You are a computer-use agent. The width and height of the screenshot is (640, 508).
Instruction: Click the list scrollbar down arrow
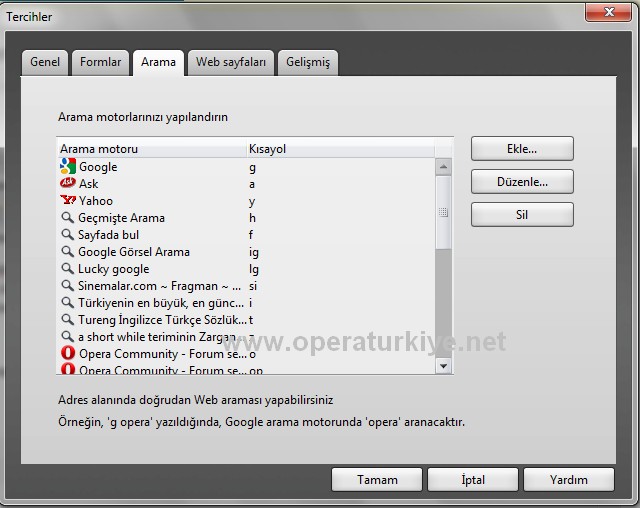pyautogui.click(x=443, y=366)
